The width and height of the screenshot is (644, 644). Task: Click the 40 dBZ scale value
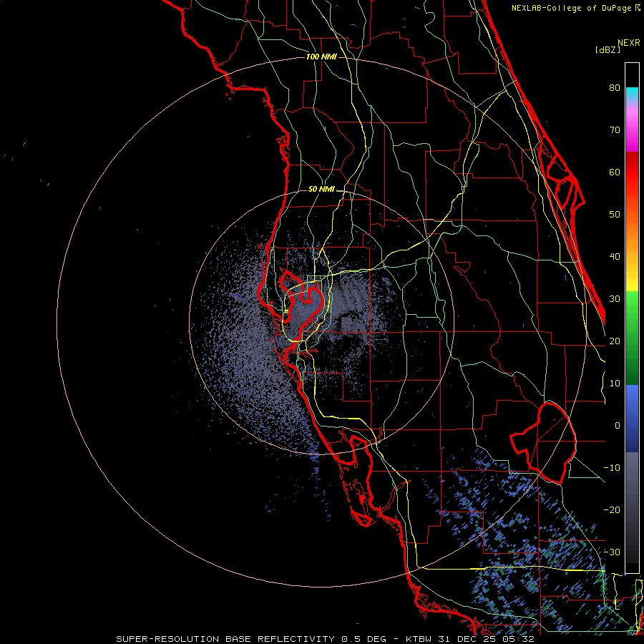tap(615, 257)
